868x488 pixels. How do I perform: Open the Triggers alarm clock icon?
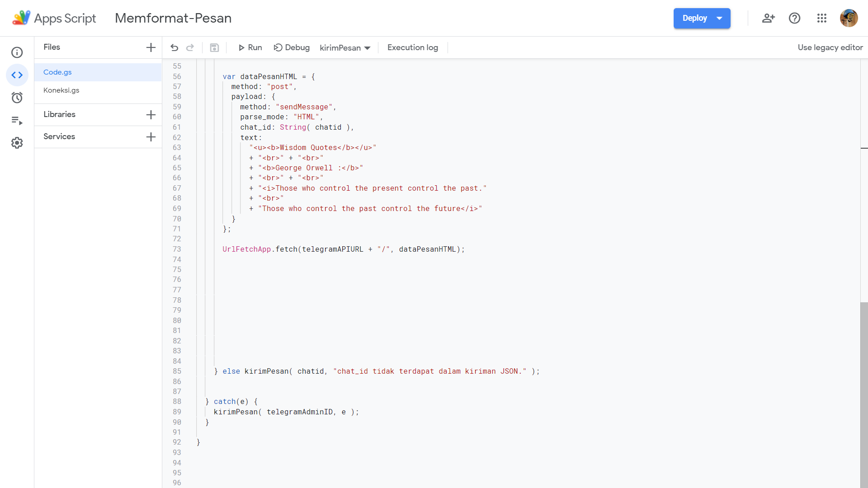17,98
